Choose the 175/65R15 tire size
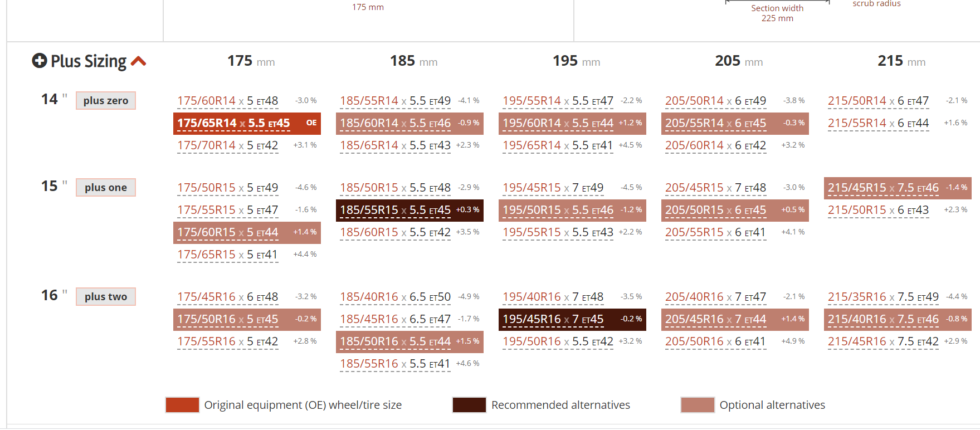The height and width of the screenshot is (430, 980). [227, 255]
